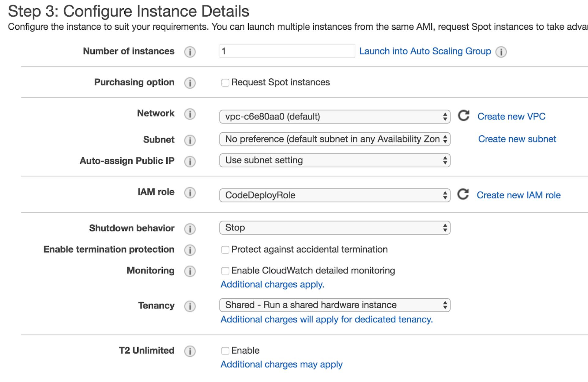Click info icon beside Purchasing option
The height and width of the screenshot is (382, 588).
pyautogui.click(x=190, y=83)
